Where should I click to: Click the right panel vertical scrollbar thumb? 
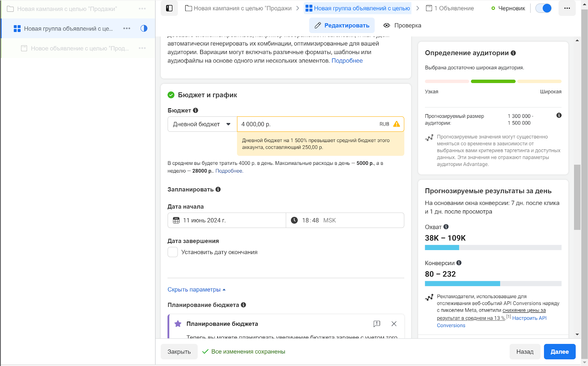[577, 197]
